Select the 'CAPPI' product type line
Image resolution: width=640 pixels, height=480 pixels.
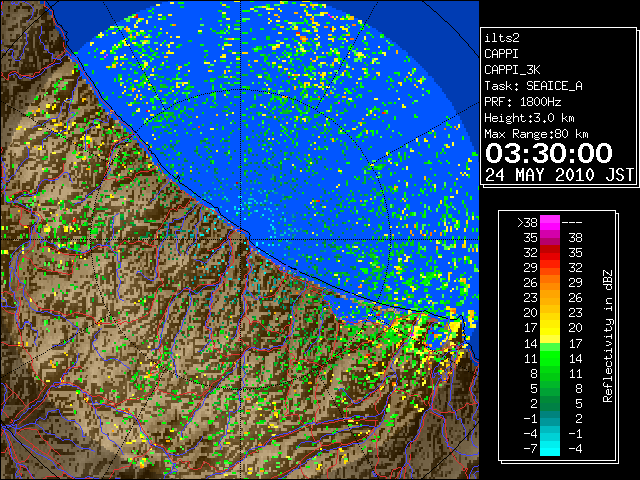501,54
